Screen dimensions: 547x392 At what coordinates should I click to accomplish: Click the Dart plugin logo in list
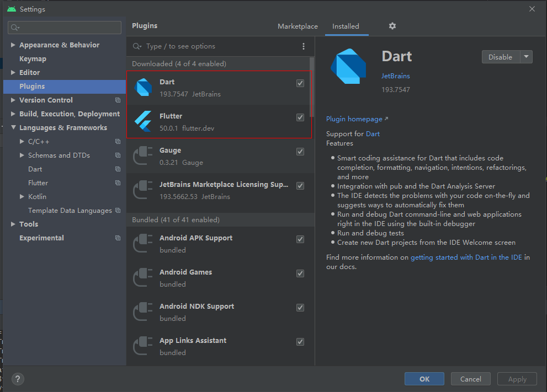[x=144, y=88]
